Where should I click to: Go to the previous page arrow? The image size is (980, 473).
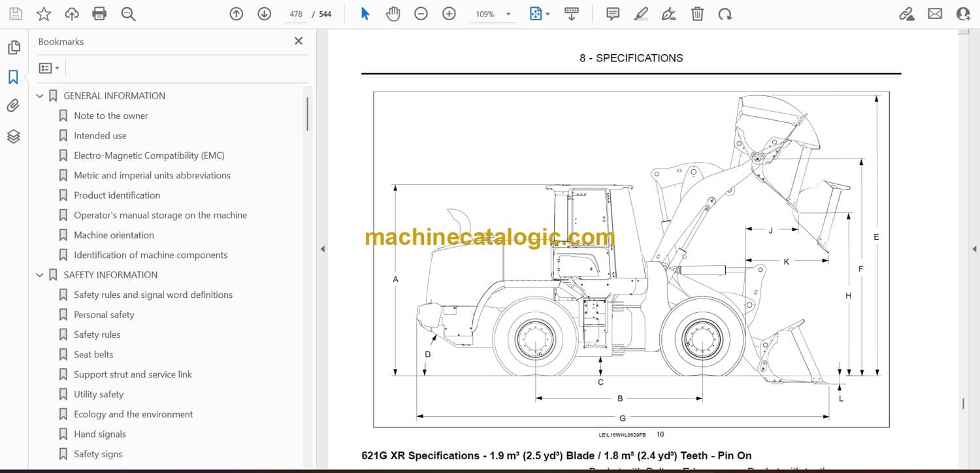pyautogui.click(x=237, y=14)
